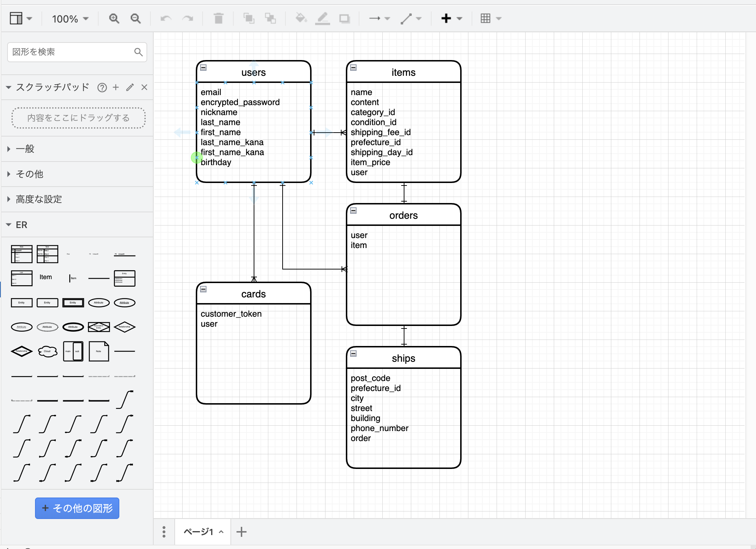Screen dimensions: 756x549
Task: Expand the 一般 shapes section
Action: 25,149
